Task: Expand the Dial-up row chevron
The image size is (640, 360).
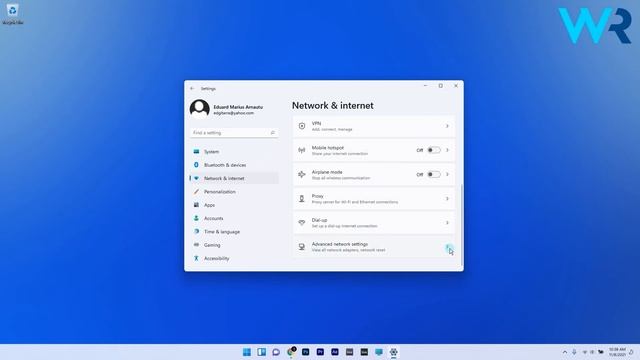Action: click(447, 223)
